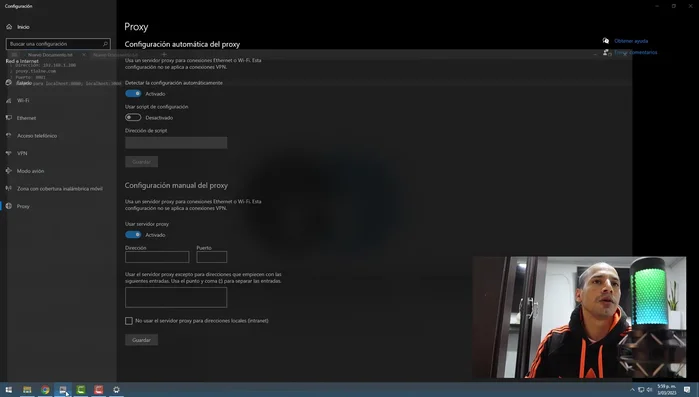This screenshot has height=397, width=699.
Task: Select the Wi-Fi icon in the sidebar
Action: pyautogui.click(x=8, y=100)
